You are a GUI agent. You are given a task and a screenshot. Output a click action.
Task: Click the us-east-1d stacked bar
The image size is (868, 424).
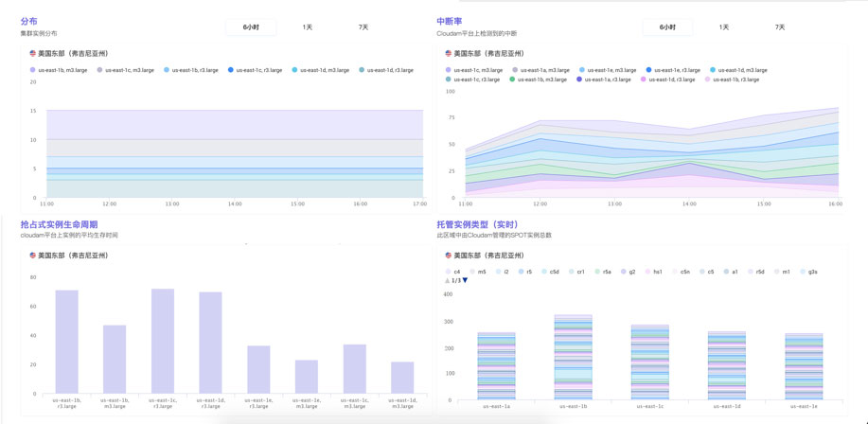coord(727,365)
